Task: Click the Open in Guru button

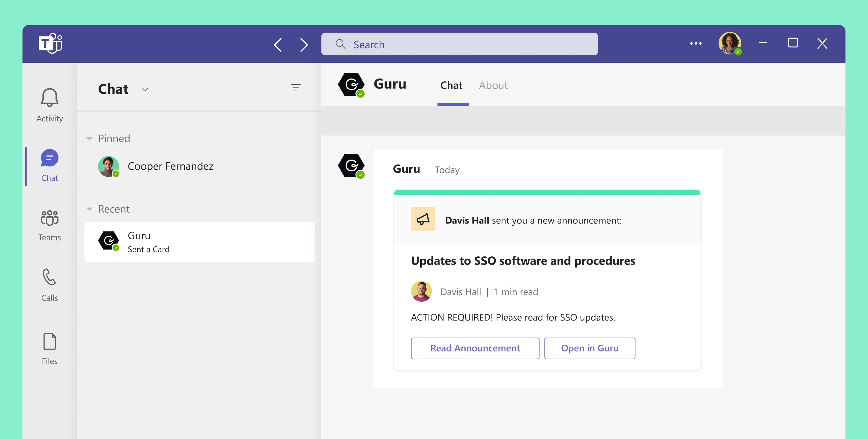Action: [589, 348]
